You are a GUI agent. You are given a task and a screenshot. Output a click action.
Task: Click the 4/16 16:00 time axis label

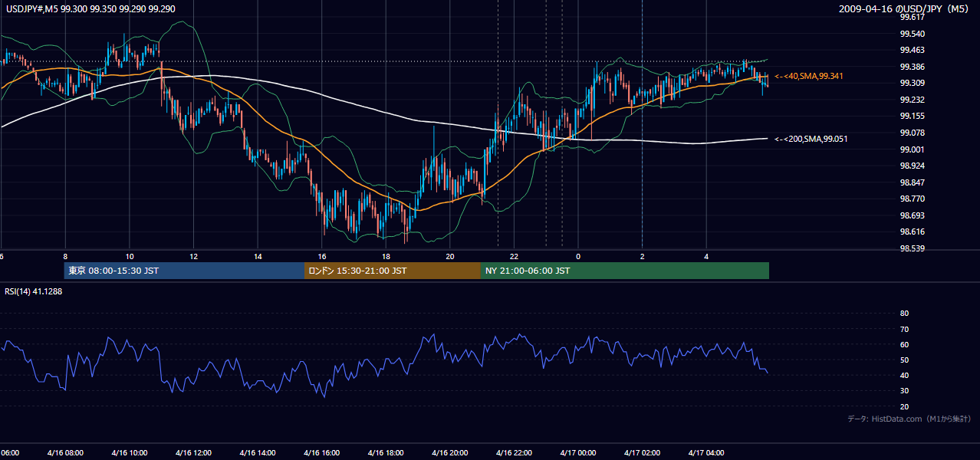tap(322, 453)
